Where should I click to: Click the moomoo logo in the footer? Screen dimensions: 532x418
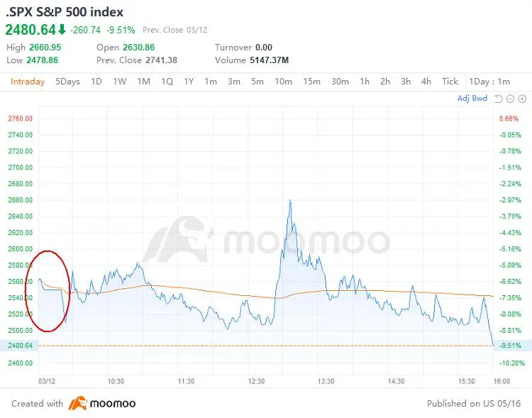click(102, 403)
